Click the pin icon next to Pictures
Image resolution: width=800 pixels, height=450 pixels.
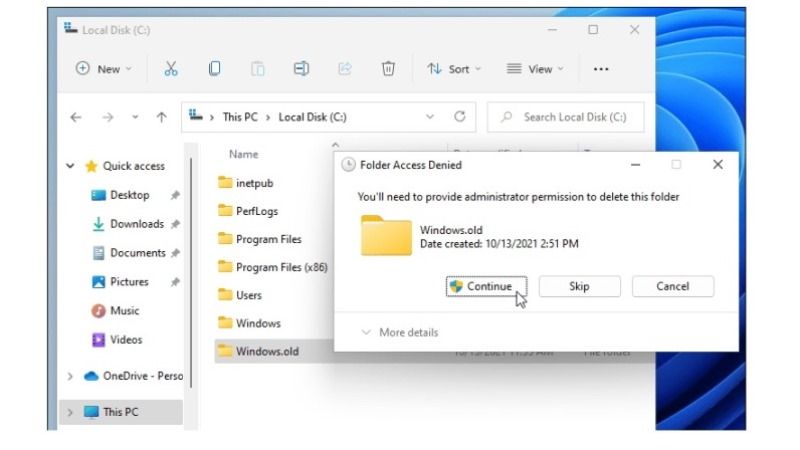point(175,282)
